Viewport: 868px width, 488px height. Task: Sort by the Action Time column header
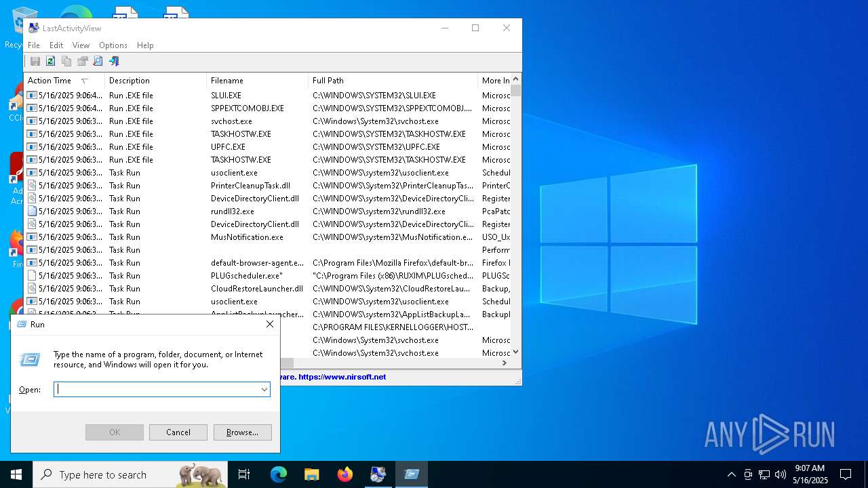(x=64, y=81)
